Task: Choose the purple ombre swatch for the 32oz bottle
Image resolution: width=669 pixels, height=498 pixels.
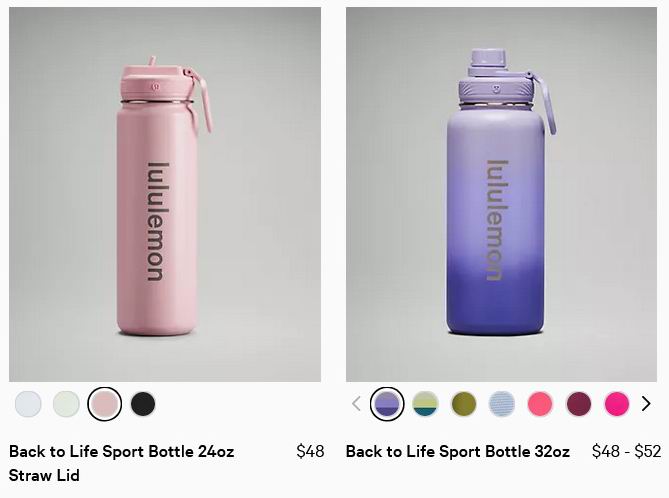Action: (x=387, y=404)
